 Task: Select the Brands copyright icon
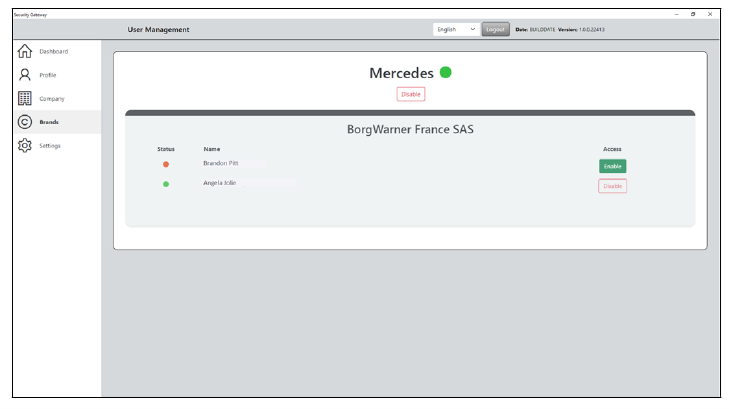point(25,122)
